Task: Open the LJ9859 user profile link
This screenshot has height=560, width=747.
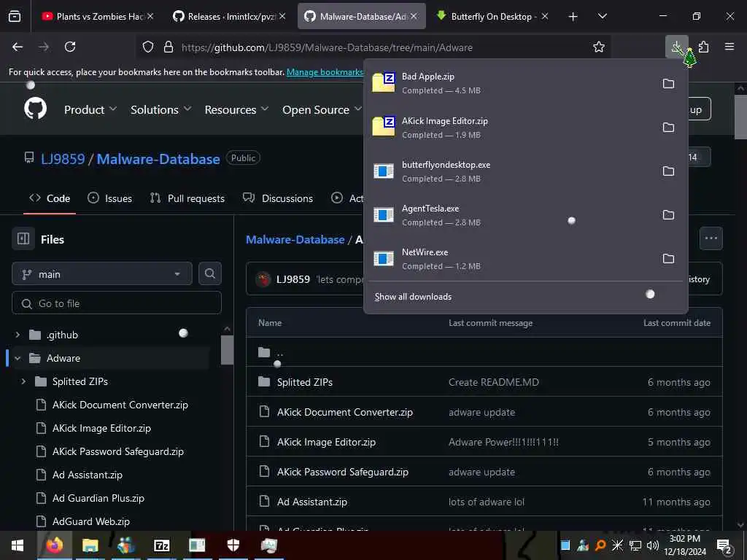Action: tap(63, 158)
